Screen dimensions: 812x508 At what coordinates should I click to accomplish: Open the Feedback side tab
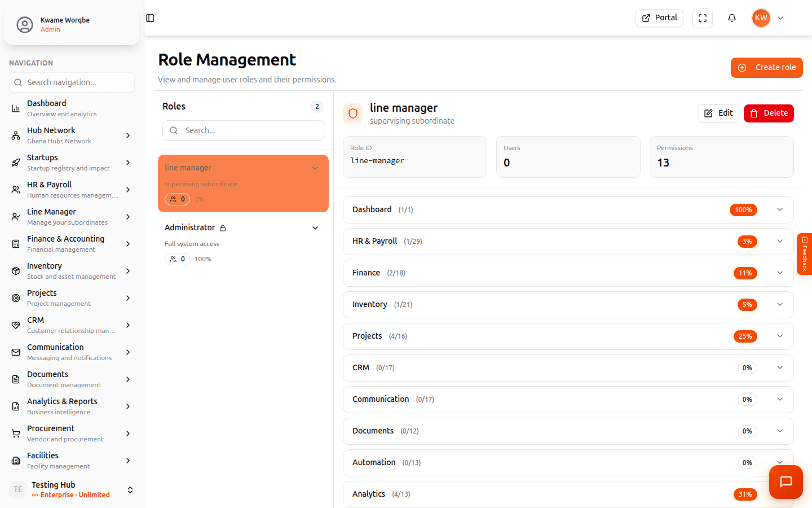pos(805,254)
